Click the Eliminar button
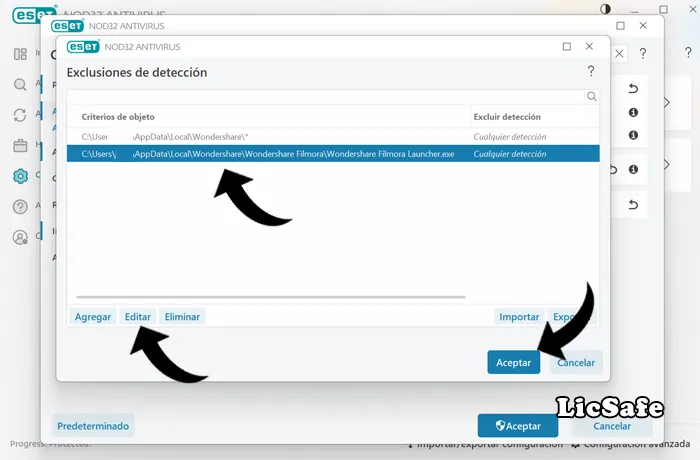Screen dimensions: 700x460 182,317
